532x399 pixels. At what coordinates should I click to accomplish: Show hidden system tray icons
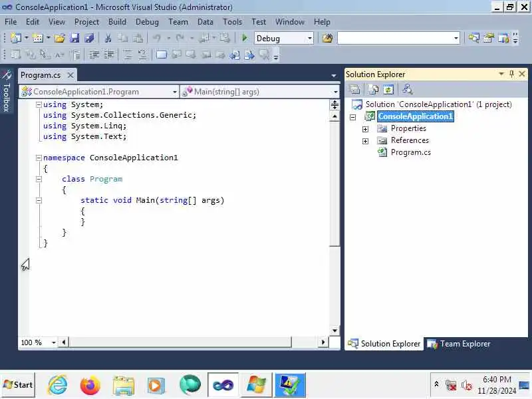tap(436, 384)
